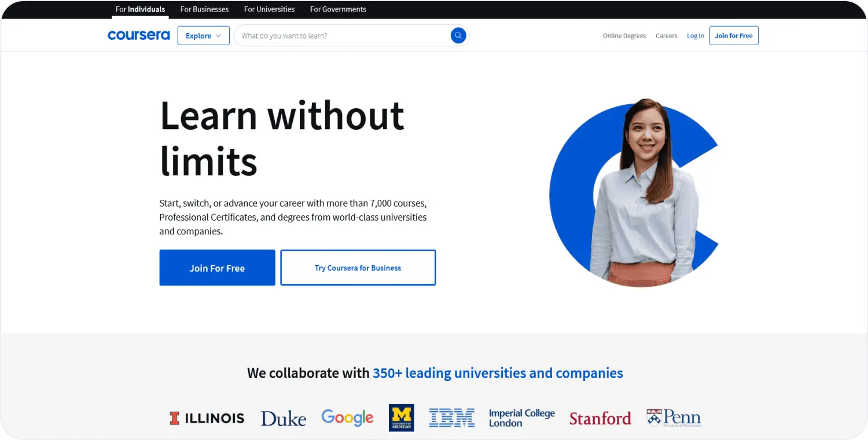Click the IBM partner logo
Screen dimensions: 868x440
click(452, 417)
